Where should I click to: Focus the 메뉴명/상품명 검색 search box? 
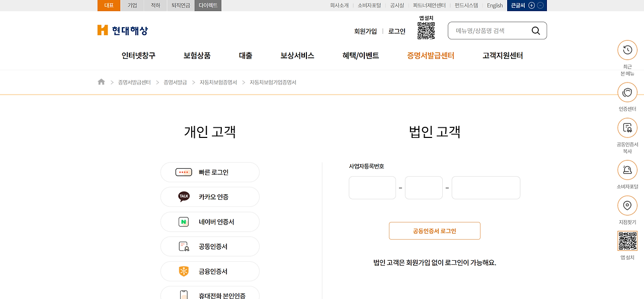[491, 31]
